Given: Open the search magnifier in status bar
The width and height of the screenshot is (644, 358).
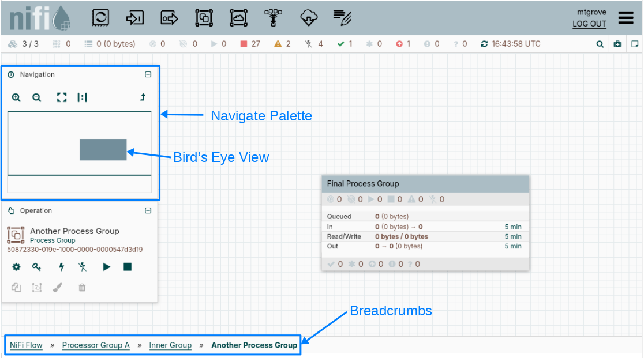Looking at the screenshot, I should point(600,44).
